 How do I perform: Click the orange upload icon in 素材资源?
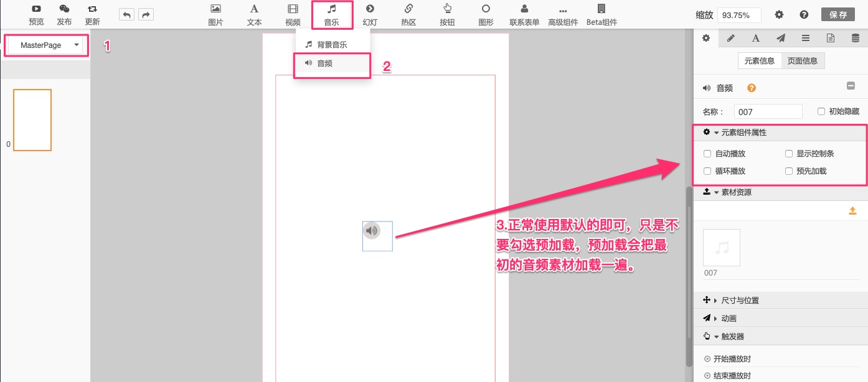click(x=853, y=211)
